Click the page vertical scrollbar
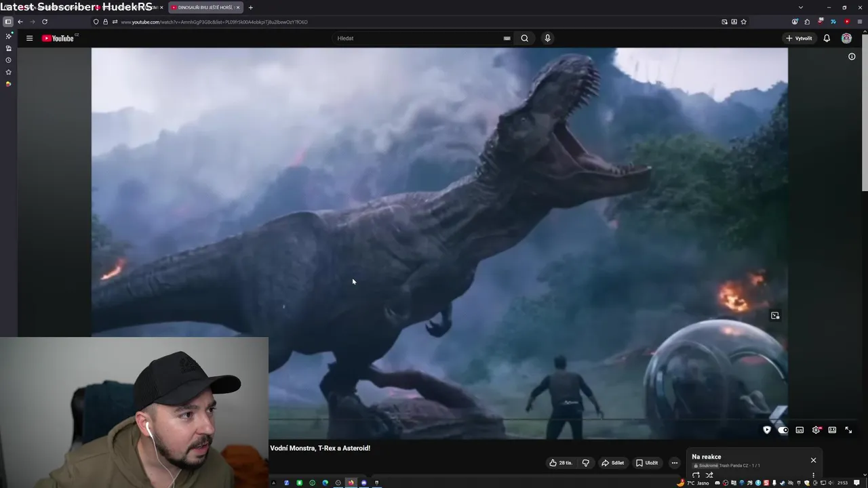Viewport: 868px width, 488px height. click(865, 112)
